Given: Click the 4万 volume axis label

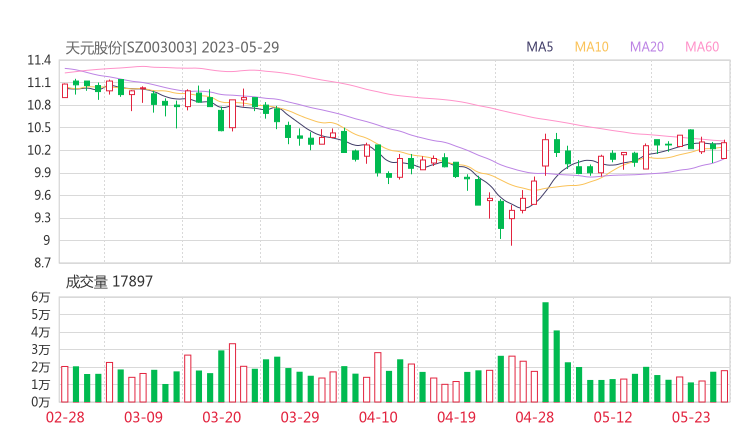Looking at the screenshot, I should [x=41, y=332].
